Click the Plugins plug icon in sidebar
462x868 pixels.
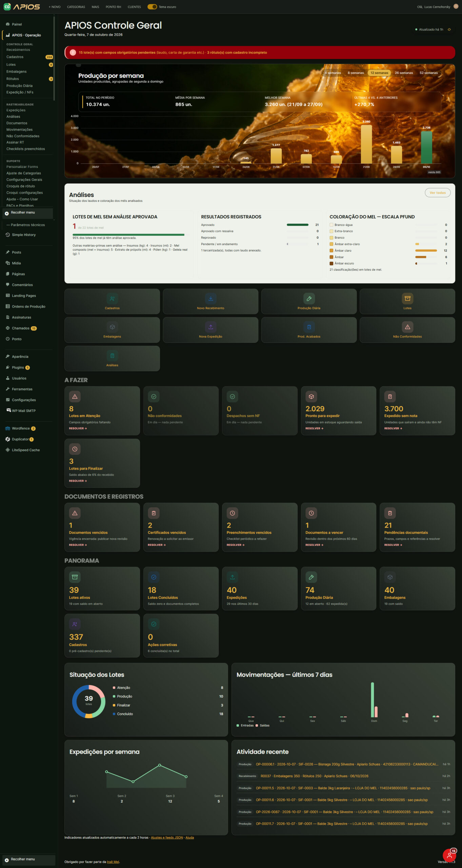click(x=7, y=368)
